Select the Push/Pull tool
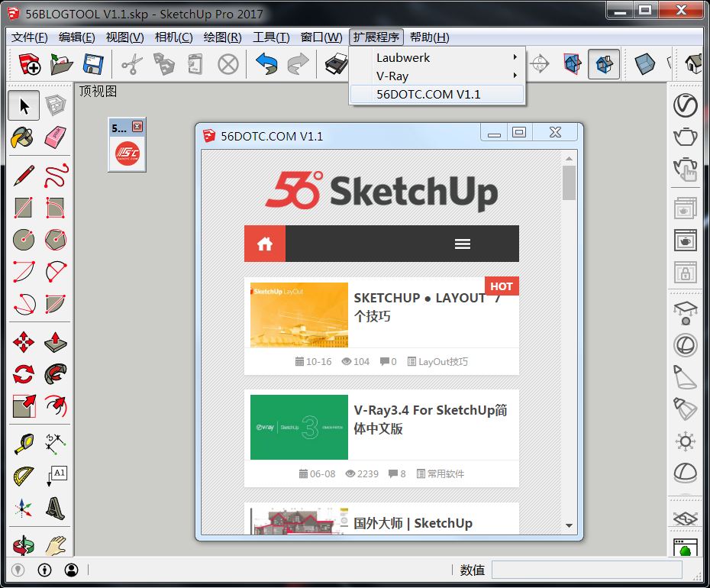Viewport: 710px width, 588px height. tap(55, 341)
